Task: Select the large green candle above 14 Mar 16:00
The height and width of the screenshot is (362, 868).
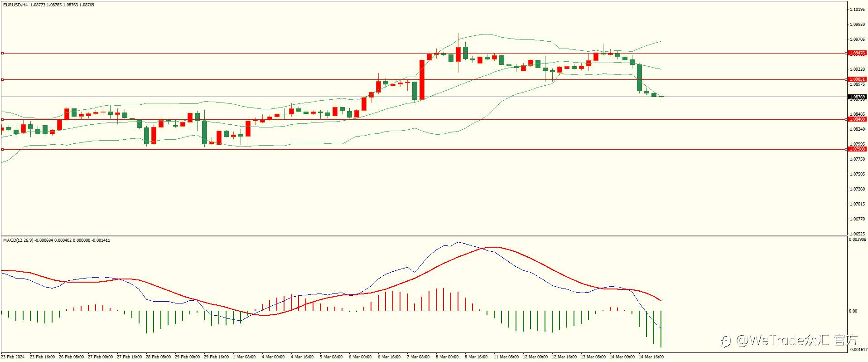Action: [x=640, y=78]
